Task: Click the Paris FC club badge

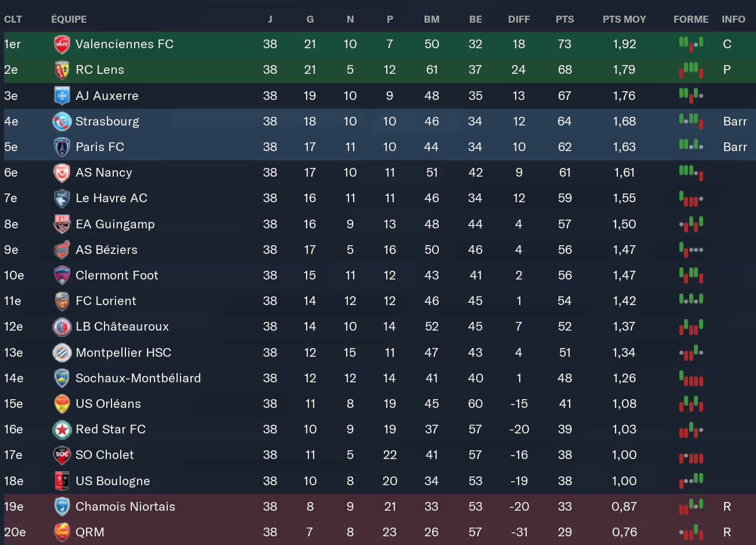Action: tap(62, 147)
